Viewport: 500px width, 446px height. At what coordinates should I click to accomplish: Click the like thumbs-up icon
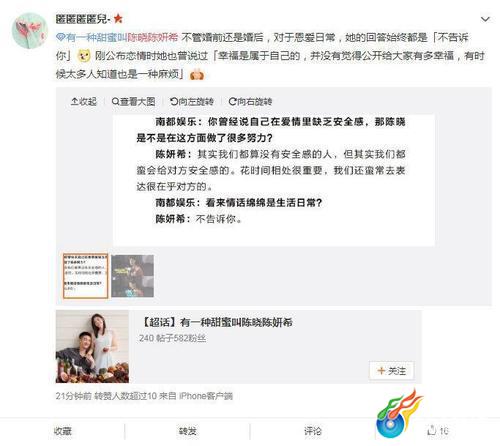coord(432,431)
